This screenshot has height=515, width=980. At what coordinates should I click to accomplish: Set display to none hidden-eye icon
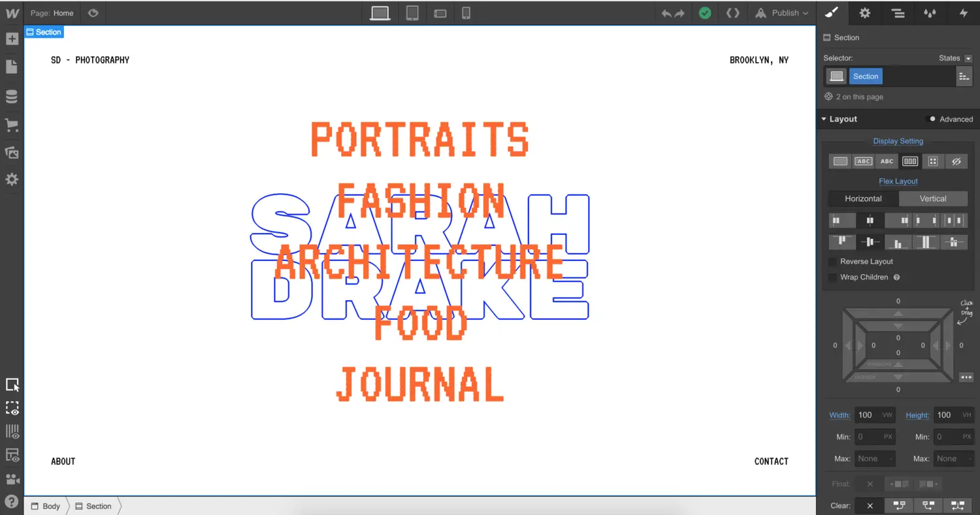coord(956,161)
